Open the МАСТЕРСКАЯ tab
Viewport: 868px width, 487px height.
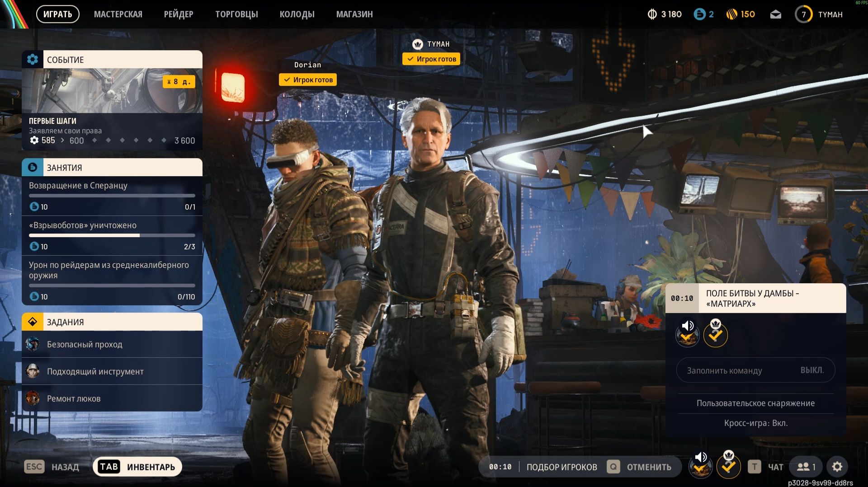pyautogui.click(x=118, y=14)
